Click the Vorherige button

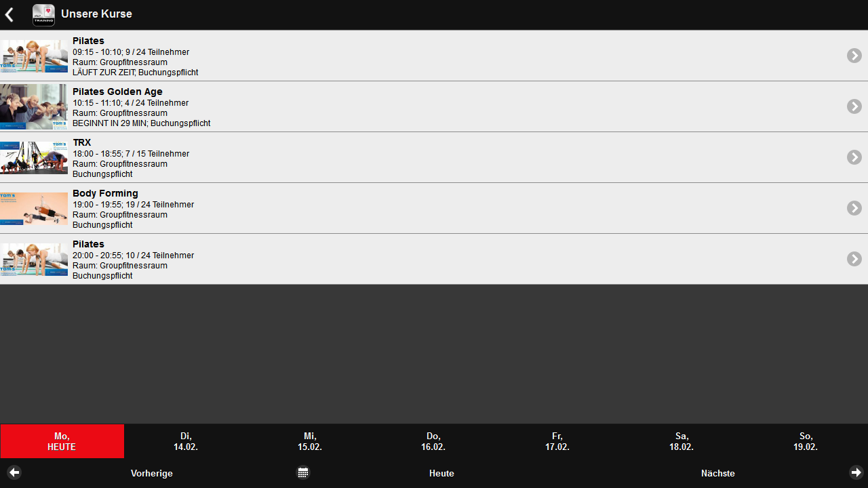[x=152, y=473]
